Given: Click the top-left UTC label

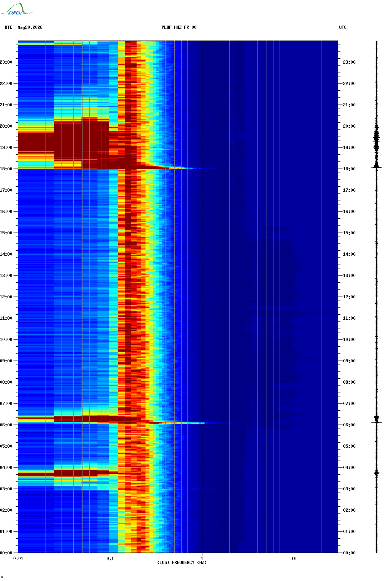Looking at the screenshot, I should (x=9, y=27).
